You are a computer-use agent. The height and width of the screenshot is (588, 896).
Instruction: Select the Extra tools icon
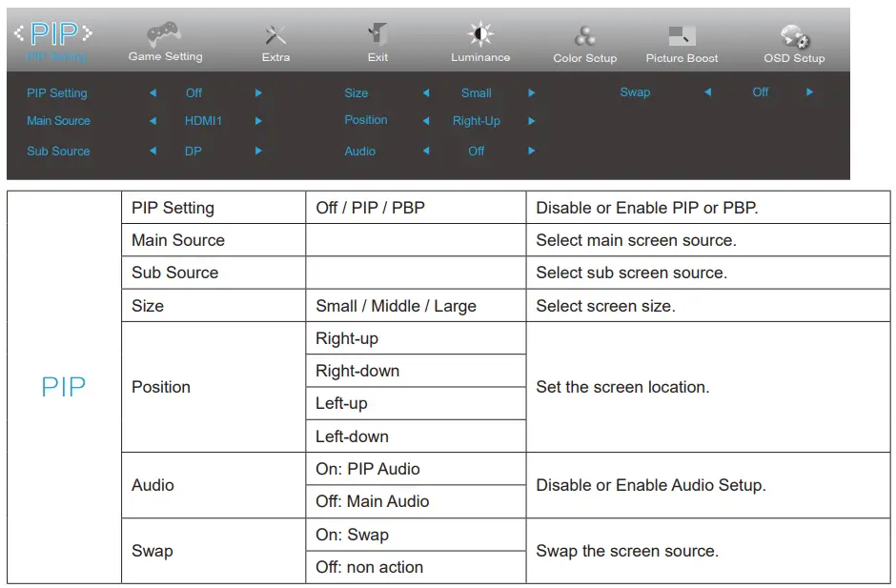275,35
